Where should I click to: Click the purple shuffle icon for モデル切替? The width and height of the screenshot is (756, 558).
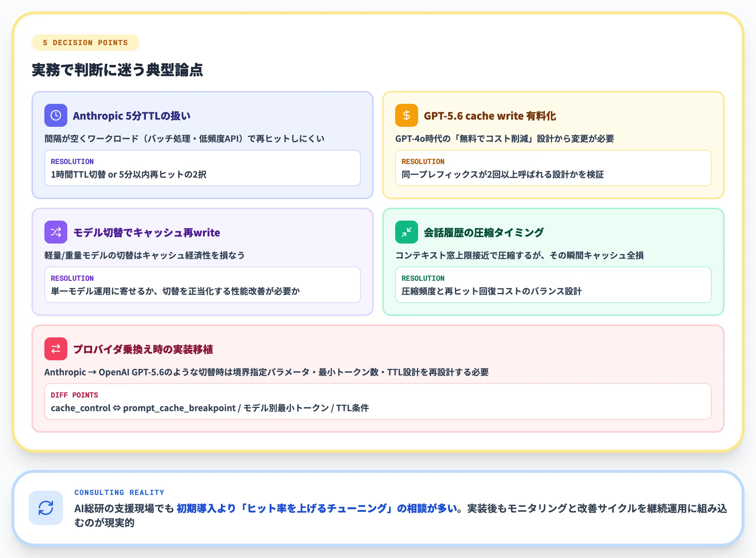56,232
